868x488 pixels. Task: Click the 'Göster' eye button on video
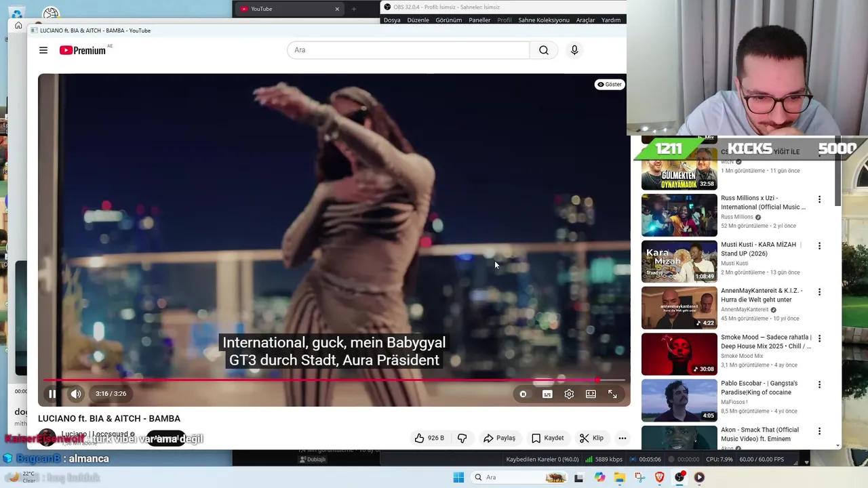pyautogui.click(x=609, y=85)
